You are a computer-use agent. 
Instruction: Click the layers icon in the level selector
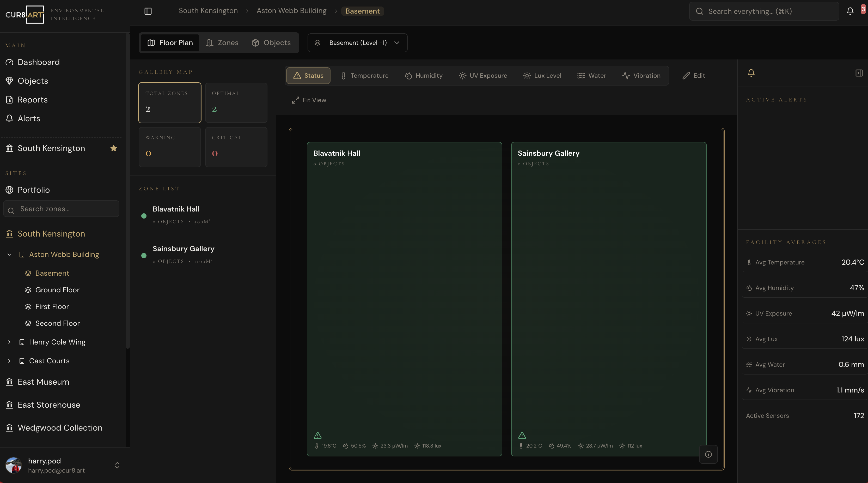point(317,43)
